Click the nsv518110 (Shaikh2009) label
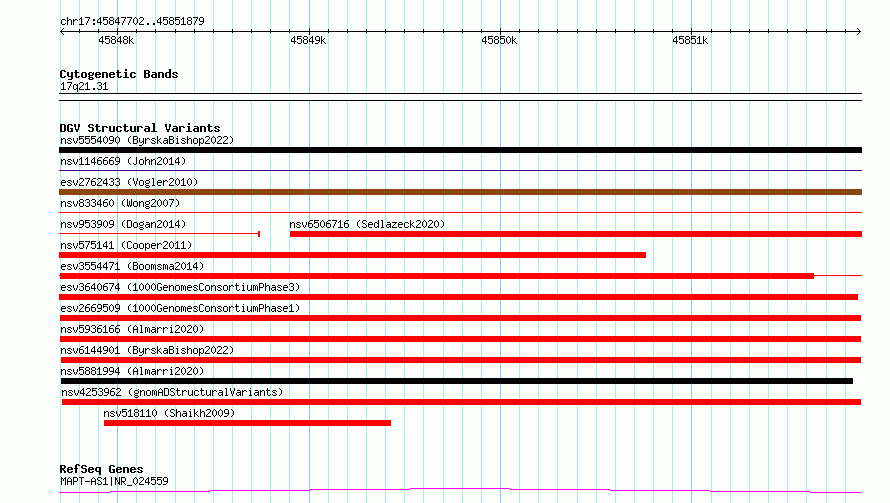This screenshot has width=890, height=503. 169,413
